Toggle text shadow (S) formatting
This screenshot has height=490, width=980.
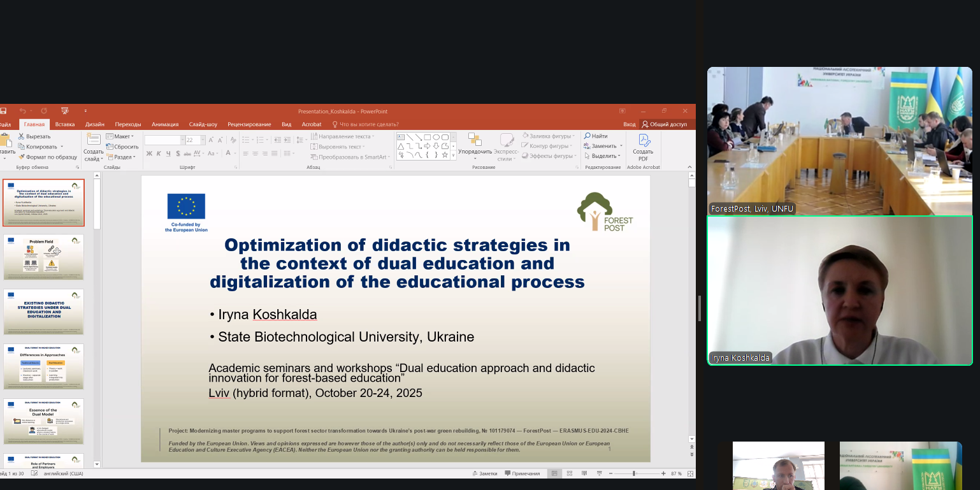[177, 154]
